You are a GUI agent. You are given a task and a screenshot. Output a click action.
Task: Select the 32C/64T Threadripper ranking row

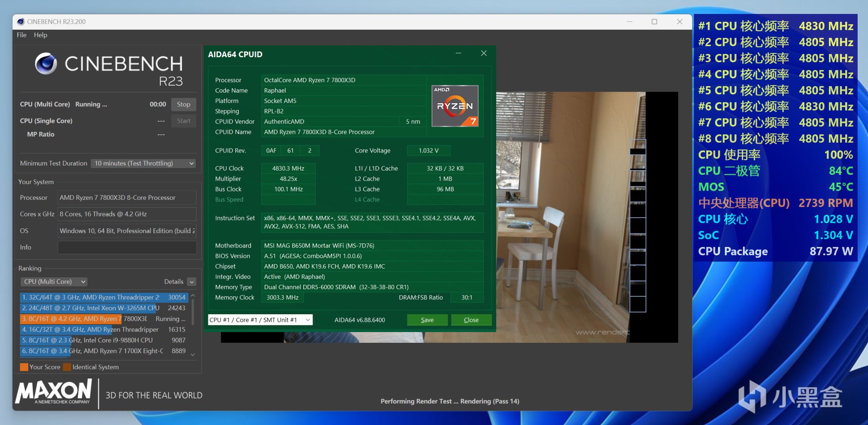104,297
